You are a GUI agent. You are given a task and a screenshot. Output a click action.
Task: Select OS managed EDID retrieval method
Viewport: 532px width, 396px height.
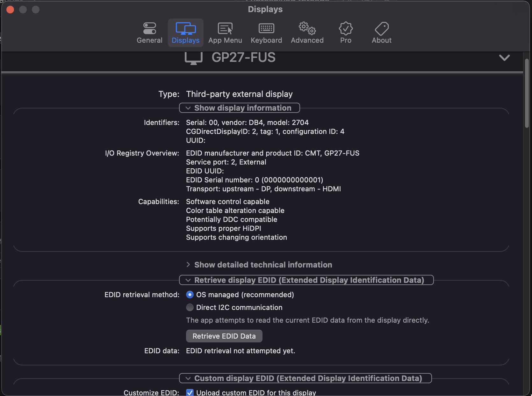click(190, 295)
